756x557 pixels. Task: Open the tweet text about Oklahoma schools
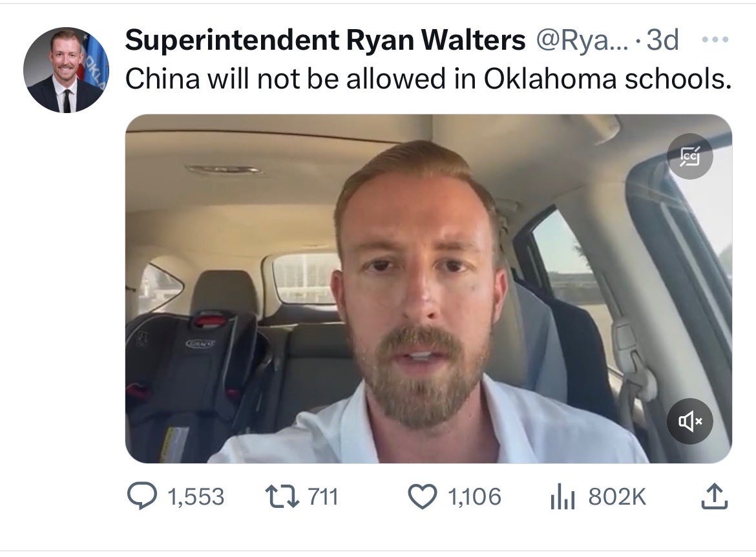tap(428, 79)
